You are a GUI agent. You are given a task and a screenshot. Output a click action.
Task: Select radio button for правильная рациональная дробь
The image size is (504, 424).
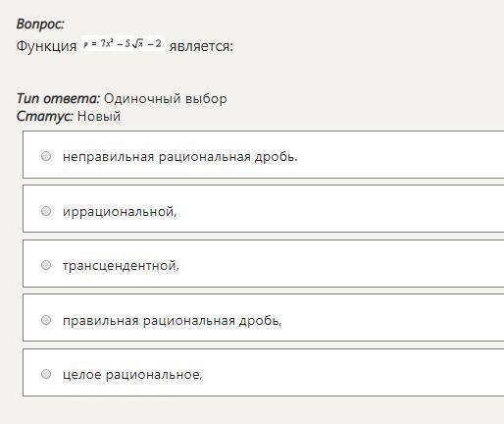tap(46, 320)
